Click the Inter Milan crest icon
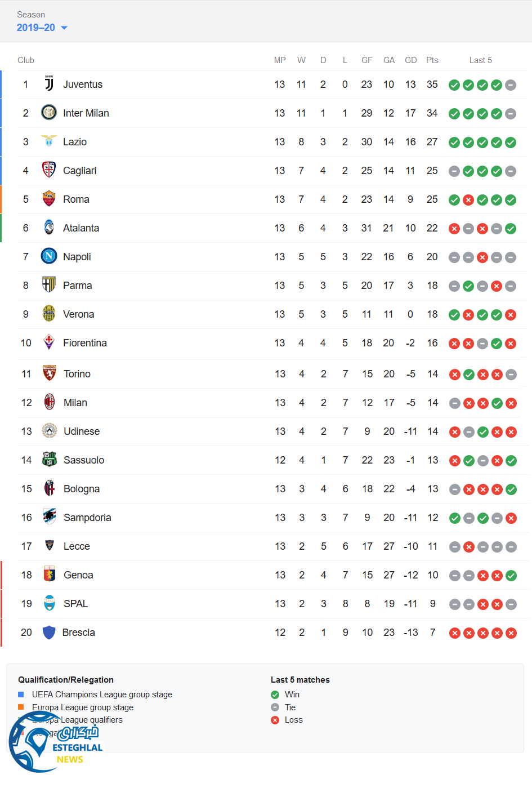 (x=49, y=113)
